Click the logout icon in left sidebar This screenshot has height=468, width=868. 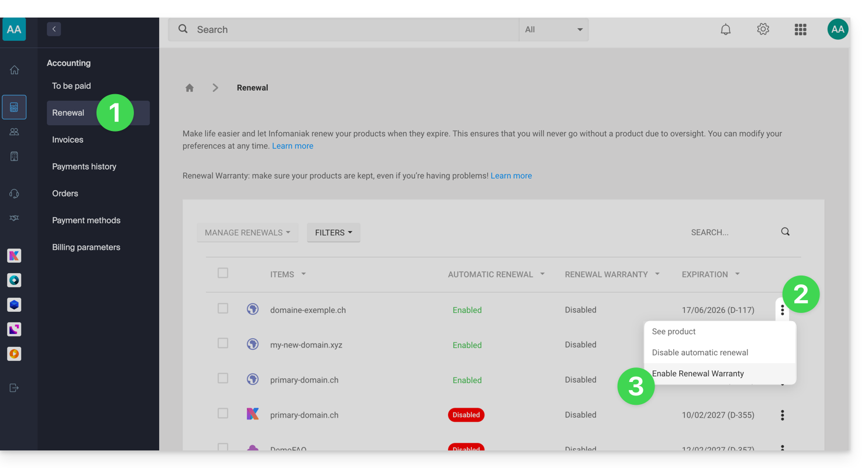tap(14, 388)
